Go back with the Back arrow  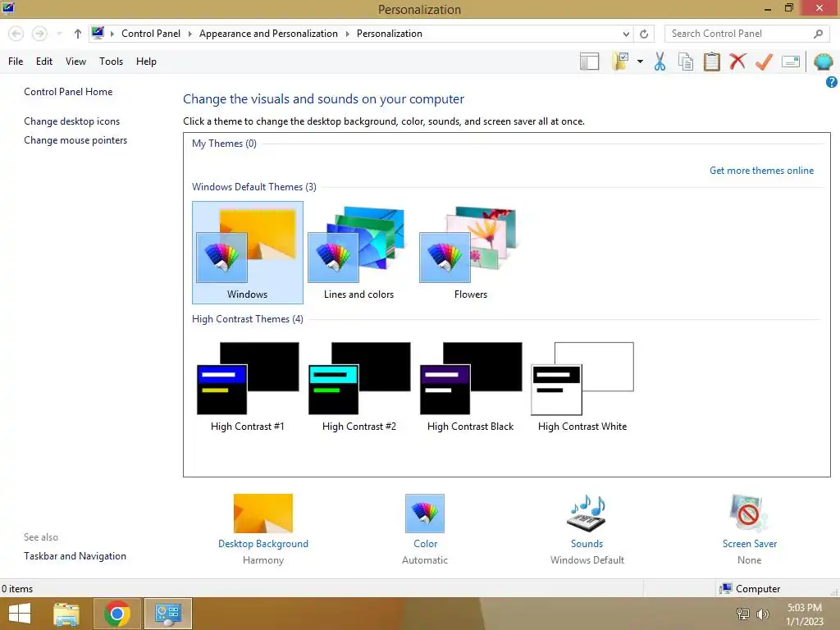pos(16,34)
